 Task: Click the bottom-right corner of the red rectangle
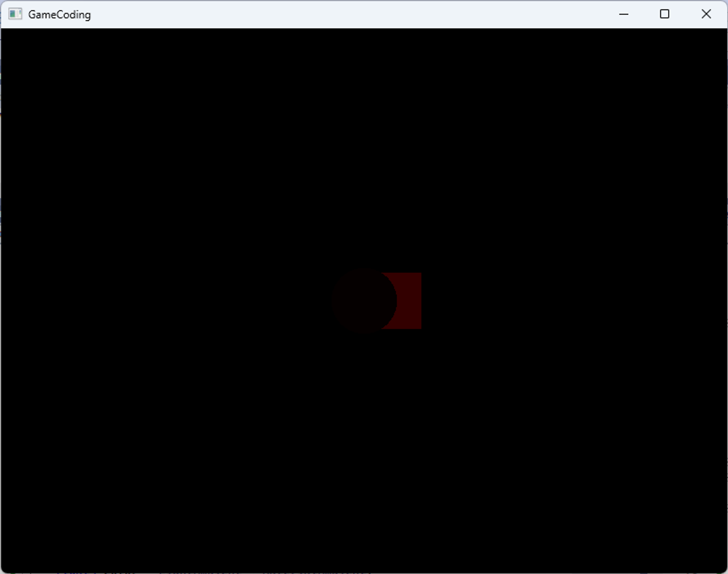[x=420, y=328]
